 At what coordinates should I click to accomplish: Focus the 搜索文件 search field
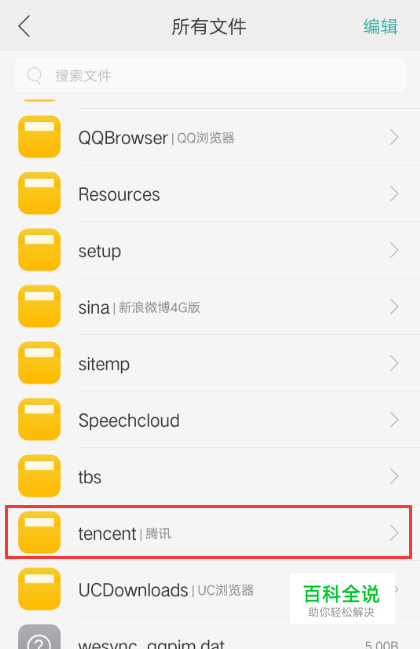pyautogui.click(x=210, y=75)
